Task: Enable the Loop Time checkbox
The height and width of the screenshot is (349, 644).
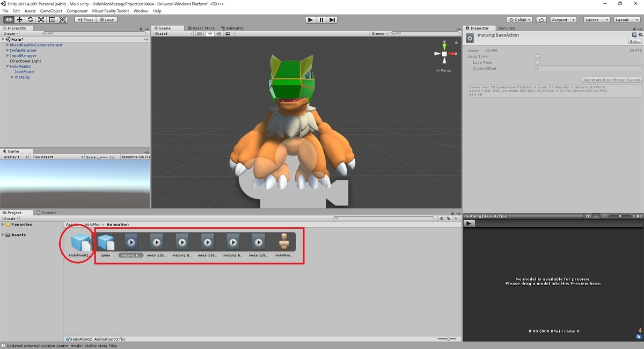Action: click(x=537, y=56)
